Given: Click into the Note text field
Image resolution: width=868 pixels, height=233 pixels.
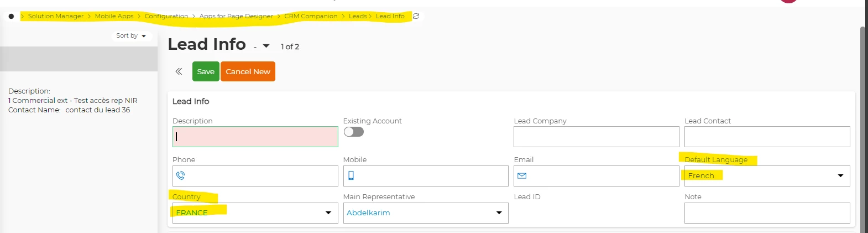Looking at the screenshot, I should pyautogui.click(x=767, y=213).
